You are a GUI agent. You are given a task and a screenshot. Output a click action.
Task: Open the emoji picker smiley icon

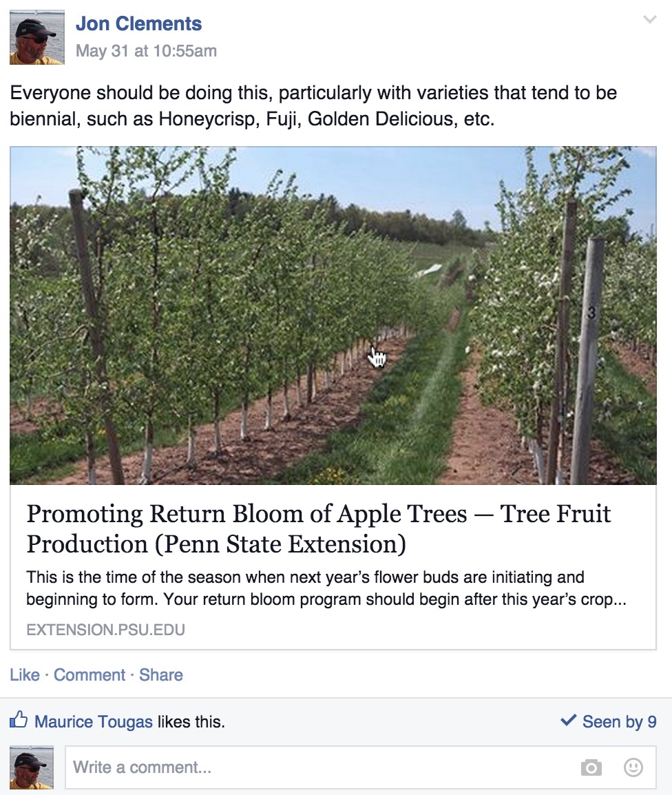pyautogui.click(x=633, y=767)
